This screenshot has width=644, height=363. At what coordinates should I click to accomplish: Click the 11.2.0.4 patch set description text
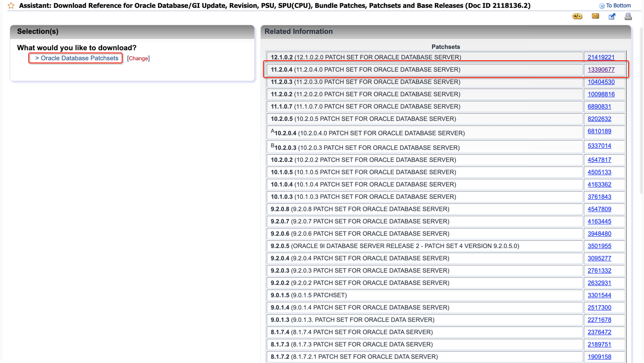pyautogui.click(x=366, y=69)
